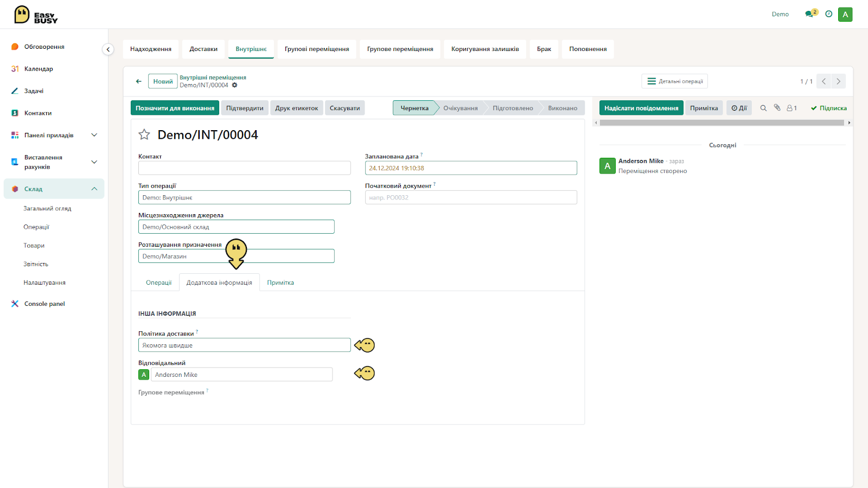
Task: Click the Скасувати button
Action: [345, 108]
